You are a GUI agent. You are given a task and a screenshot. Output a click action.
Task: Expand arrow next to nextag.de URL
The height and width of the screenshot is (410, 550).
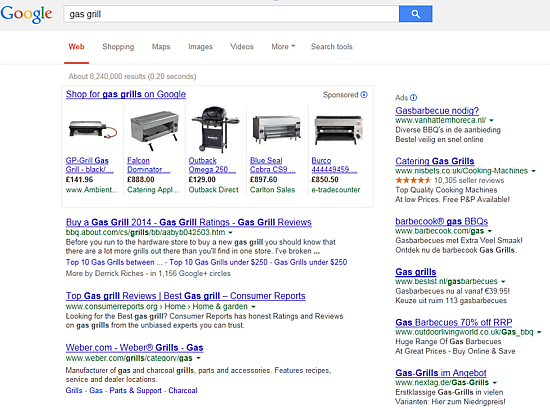point(495,383)
